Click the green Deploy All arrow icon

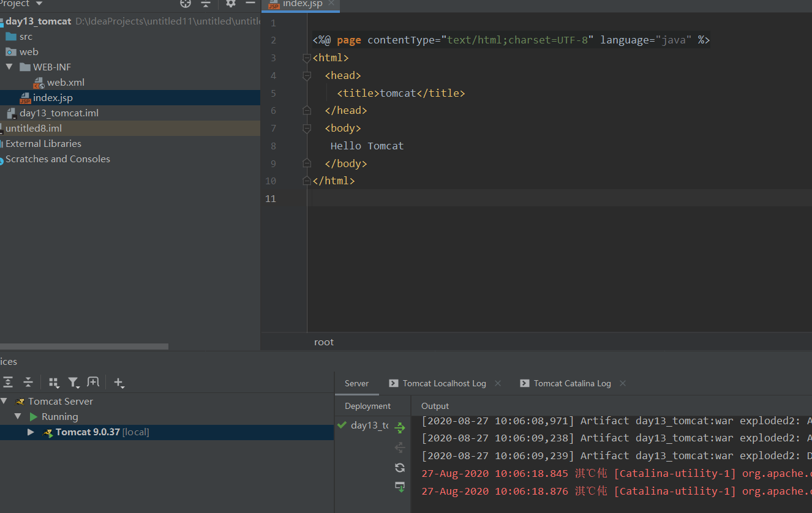(x=400, y=428)
